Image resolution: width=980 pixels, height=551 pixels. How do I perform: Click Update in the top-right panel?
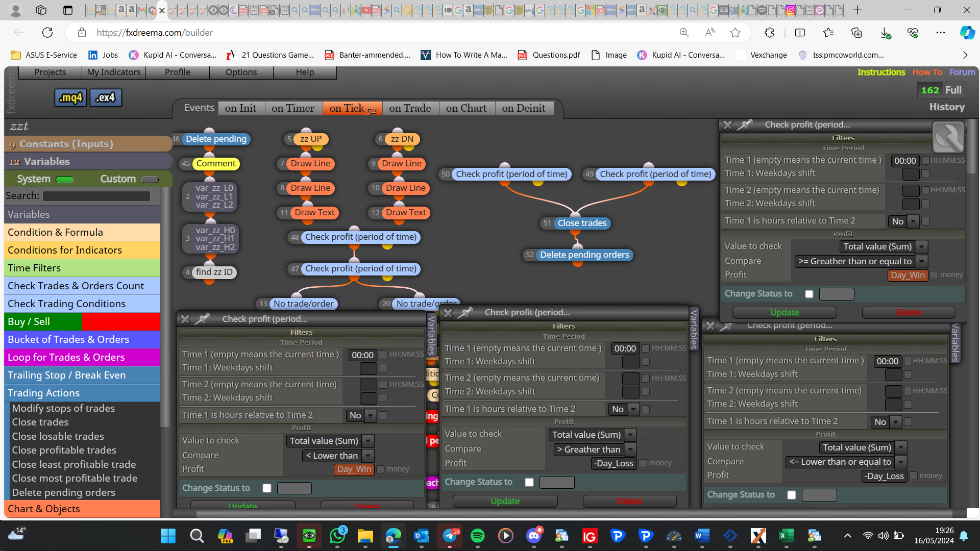(785, 313)
